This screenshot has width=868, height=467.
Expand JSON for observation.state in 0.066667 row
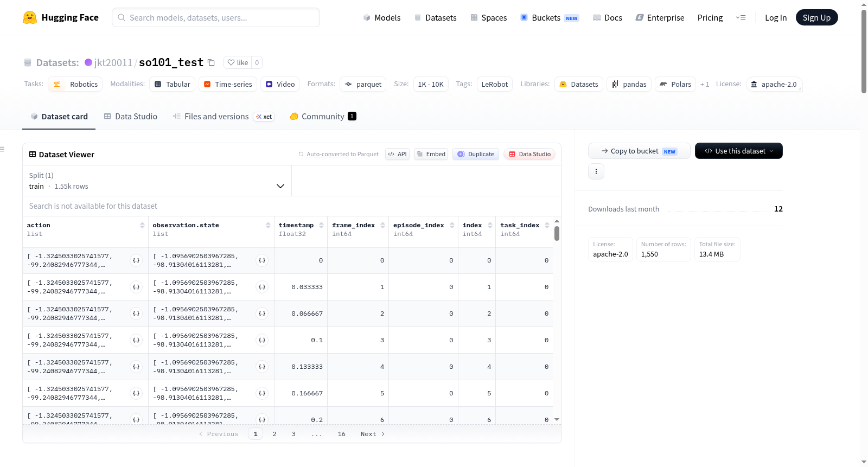(262, 314)
